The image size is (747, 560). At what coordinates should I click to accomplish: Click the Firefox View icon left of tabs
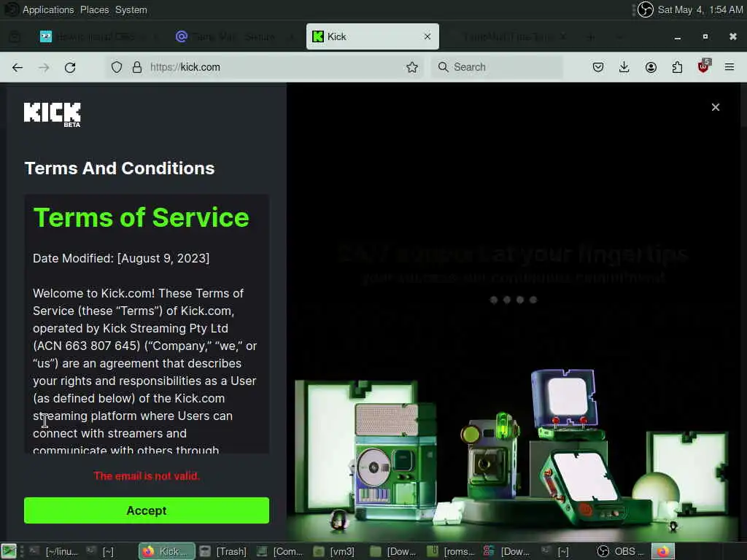15,36
